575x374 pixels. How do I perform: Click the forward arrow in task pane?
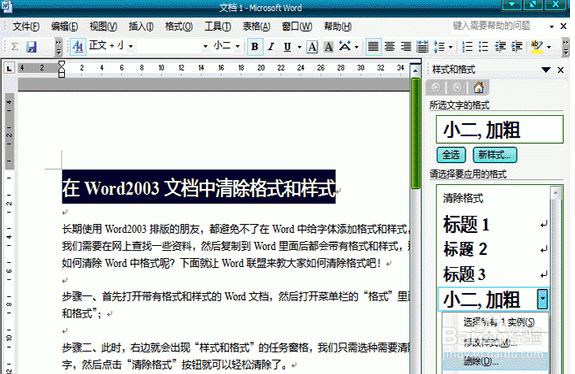coord(457,88)
